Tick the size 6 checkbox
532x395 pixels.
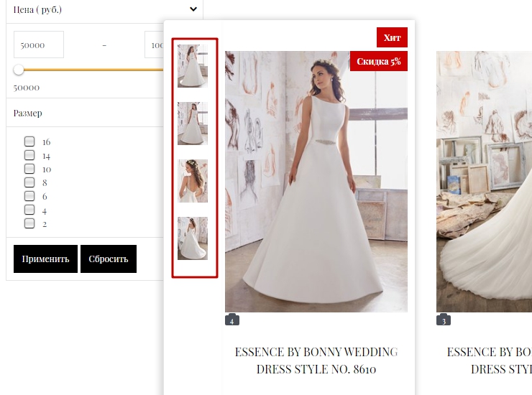(29, 196)
